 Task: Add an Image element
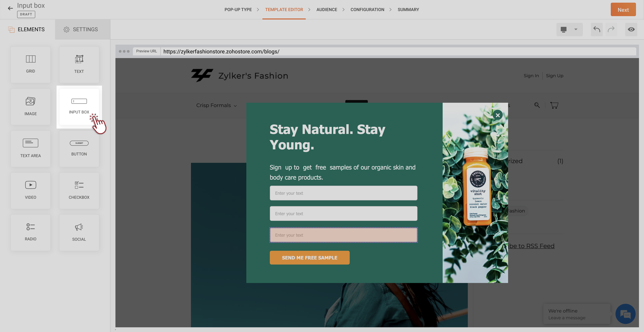(x=31, y=107)
